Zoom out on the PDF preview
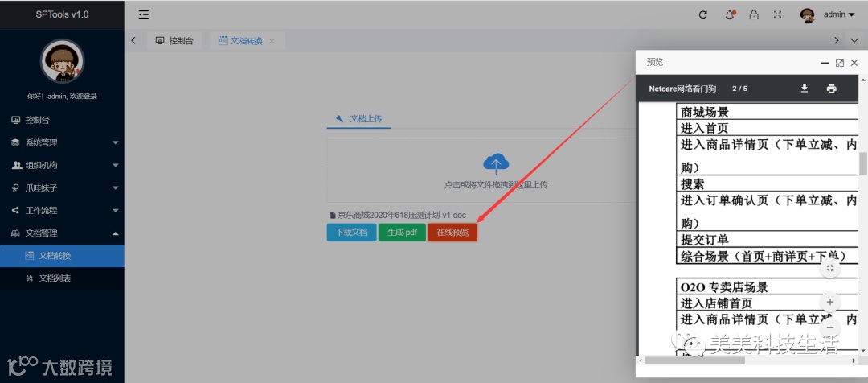868x383 pixels. pyautogui.click(x=829, y=327)
